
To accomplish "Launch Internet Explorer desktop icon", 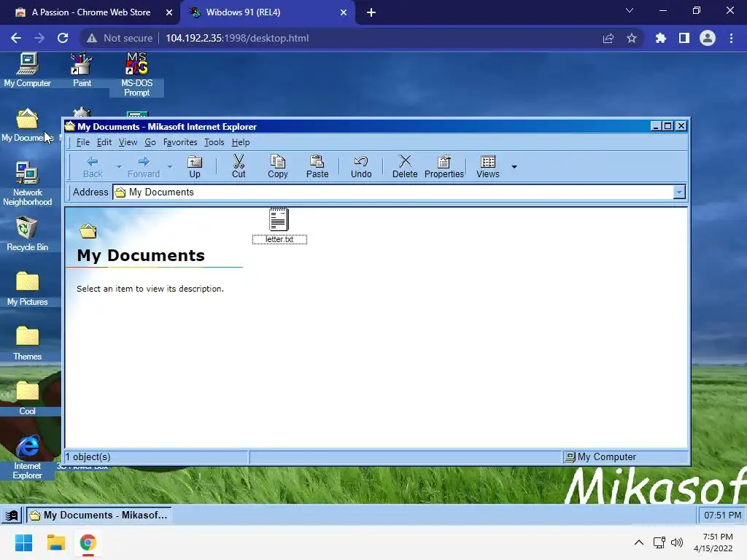I will (x=27, y=457).
